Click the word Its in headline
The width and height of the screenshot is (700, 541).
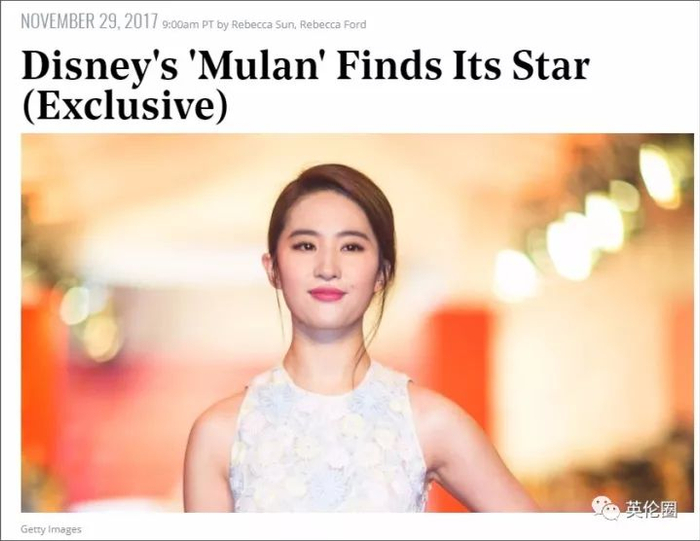click(x=475, y=66)
